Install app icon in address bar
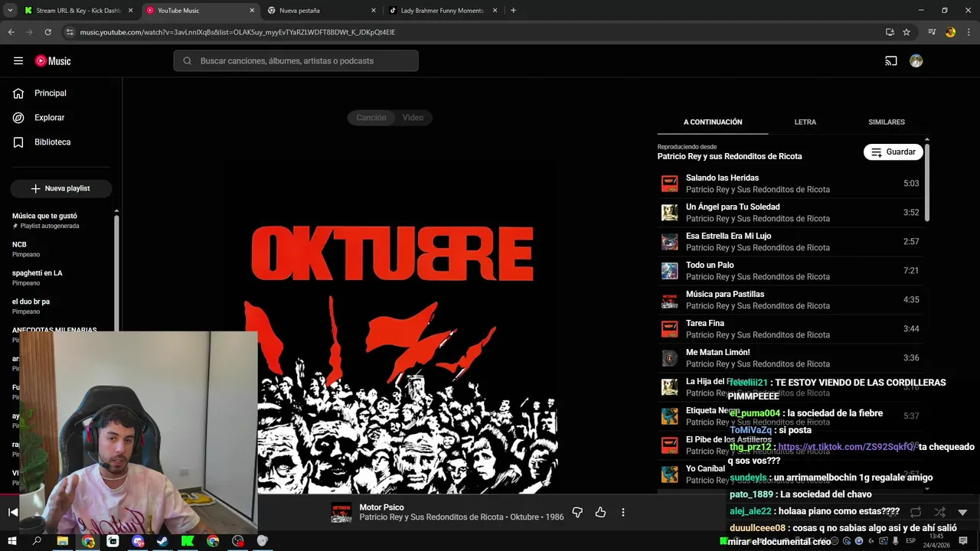 (x=890, y=32)
